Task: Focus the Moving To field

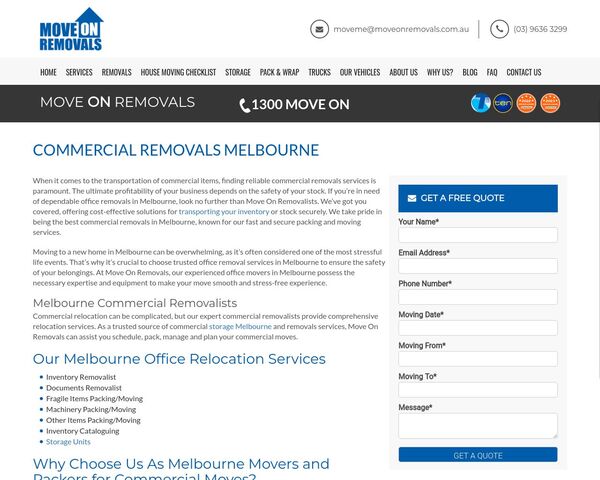Action: click(x=478, y=390)
